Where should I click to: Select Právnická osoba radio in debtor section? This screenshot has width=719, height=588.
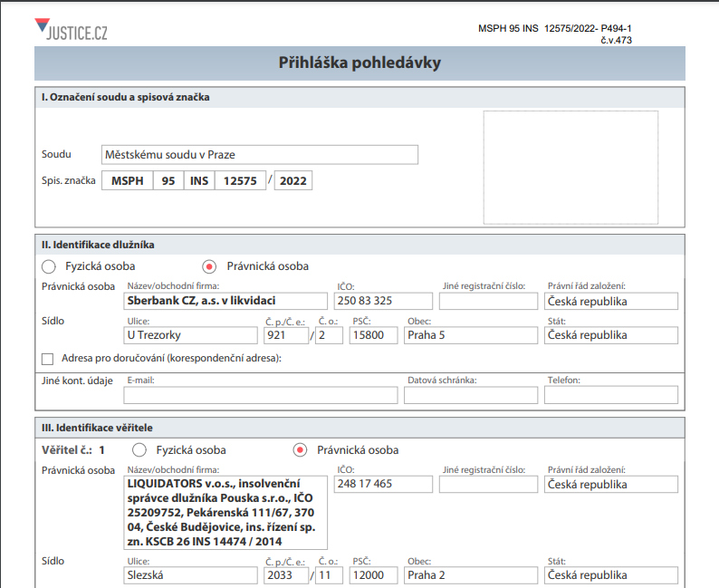209,266
